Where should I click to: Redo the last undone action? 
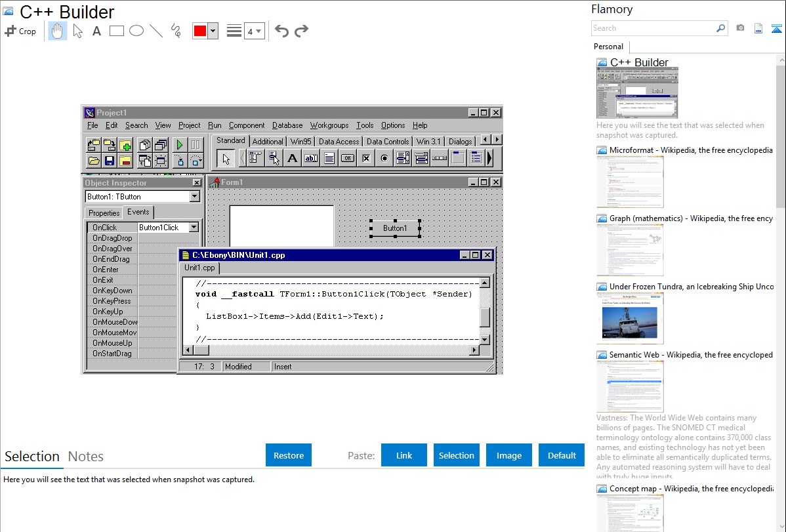(301, 31)
